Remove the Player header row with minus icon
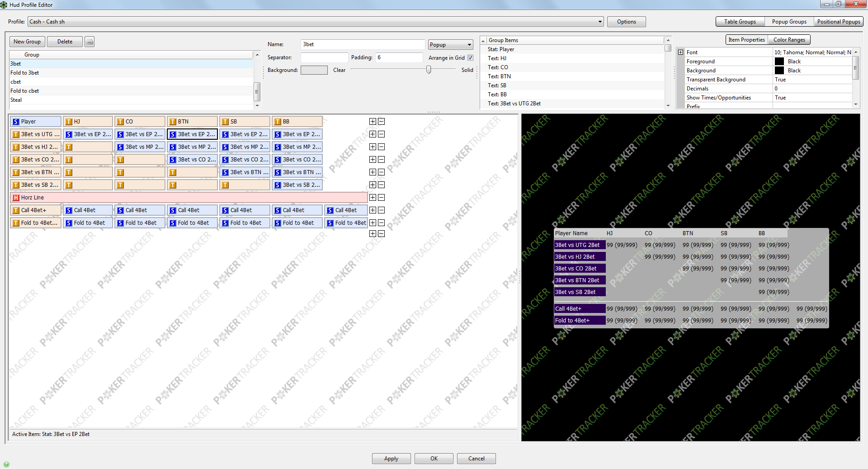Screen dimensions: 868x469 382,122
